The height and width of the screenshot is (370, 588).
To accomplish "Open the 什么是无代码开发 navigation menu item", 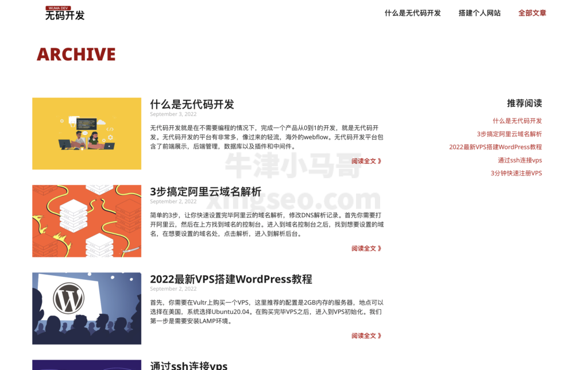I will click(x=412, y=13).
